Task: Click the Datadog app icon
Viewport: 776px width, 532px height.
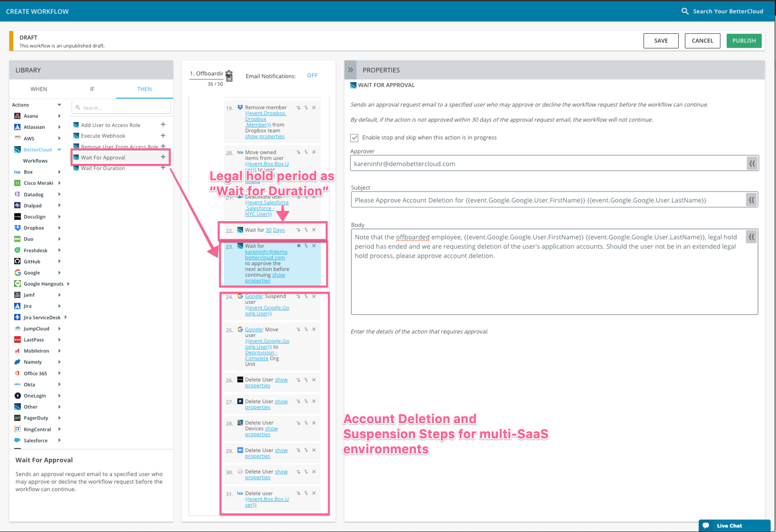Action: [17, 194]
